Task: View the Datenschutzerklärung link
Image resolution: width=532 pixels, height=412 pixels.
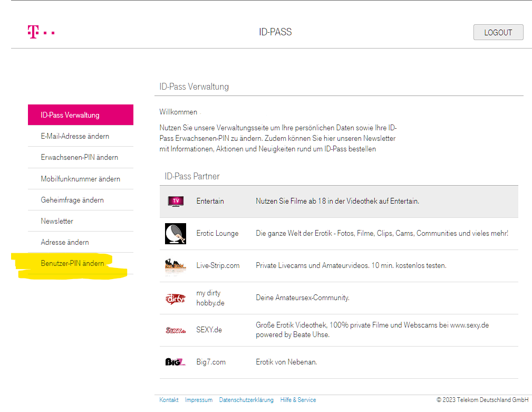Action: pyautogui.click(x=246, y=400)
